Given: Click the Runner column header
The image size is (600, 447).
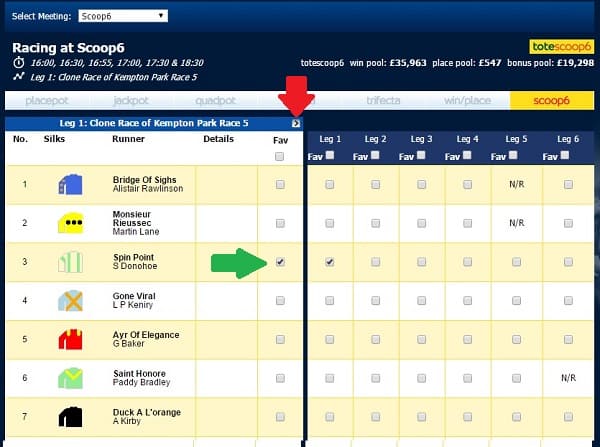Looking at the screenshot, I should [128, 139].
